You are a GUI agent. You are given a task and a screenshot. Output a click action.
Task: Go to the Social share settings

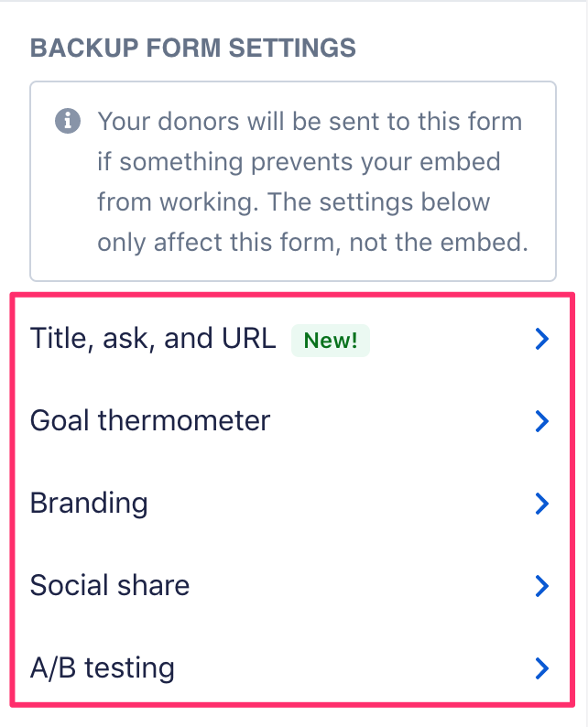coord(110,586)
